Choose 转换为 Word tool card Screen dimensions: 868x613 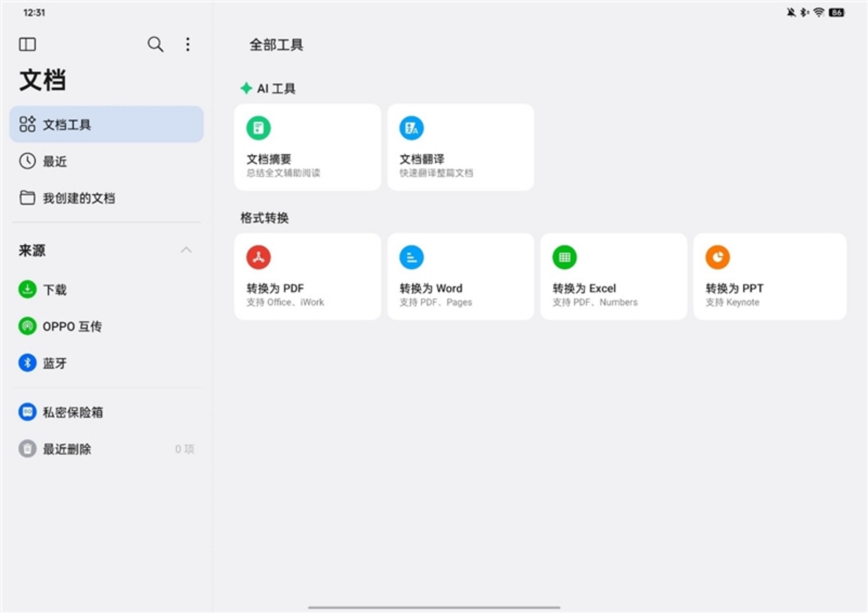click(x=460, y=277)
